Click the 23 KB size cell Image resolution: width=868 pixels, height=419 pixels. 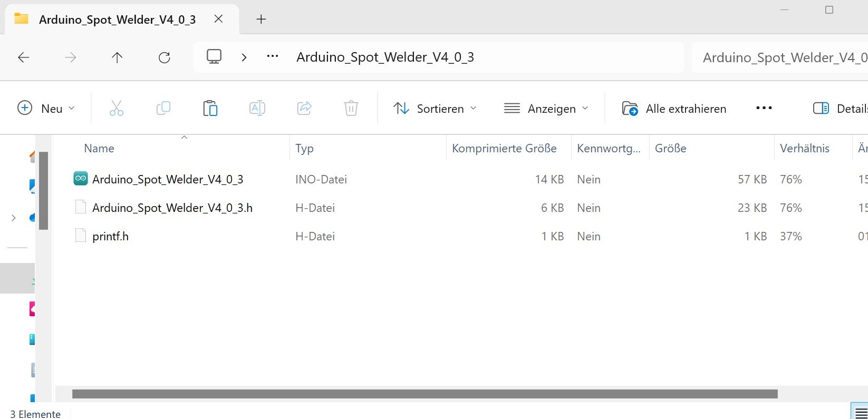(752, 208)
